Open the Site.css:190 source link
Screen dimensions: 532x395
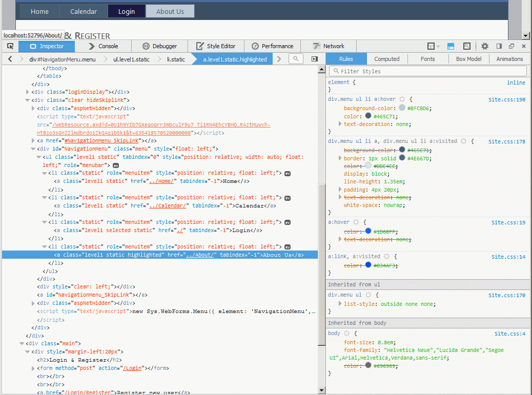[x=506, y=99]
